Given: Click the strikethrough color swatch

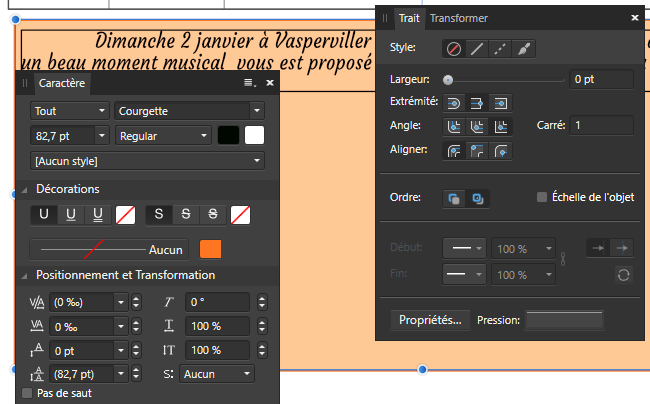Looking at the screenshot, I should 240,215.
